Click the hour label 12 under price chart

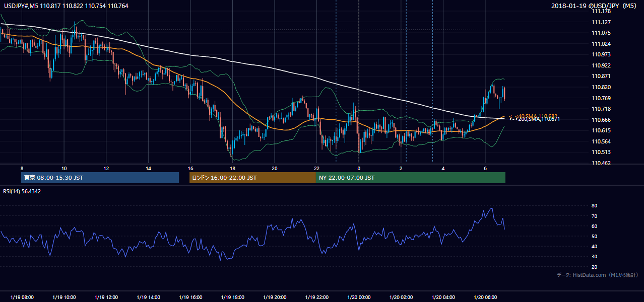[x=106, y=168]
